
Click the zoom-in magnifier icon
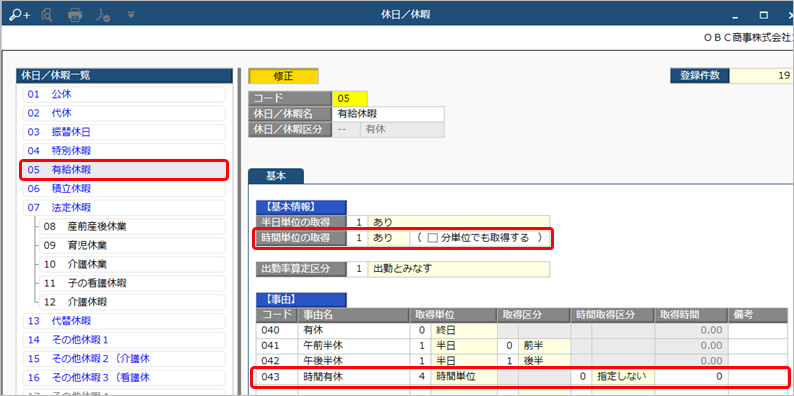pyautogui.click(x=20, y=15)
